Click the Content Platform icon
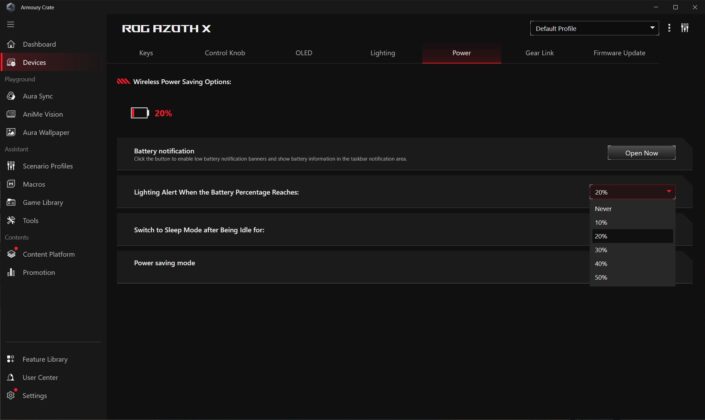705x420 pixels. click(x=11, y=254)
